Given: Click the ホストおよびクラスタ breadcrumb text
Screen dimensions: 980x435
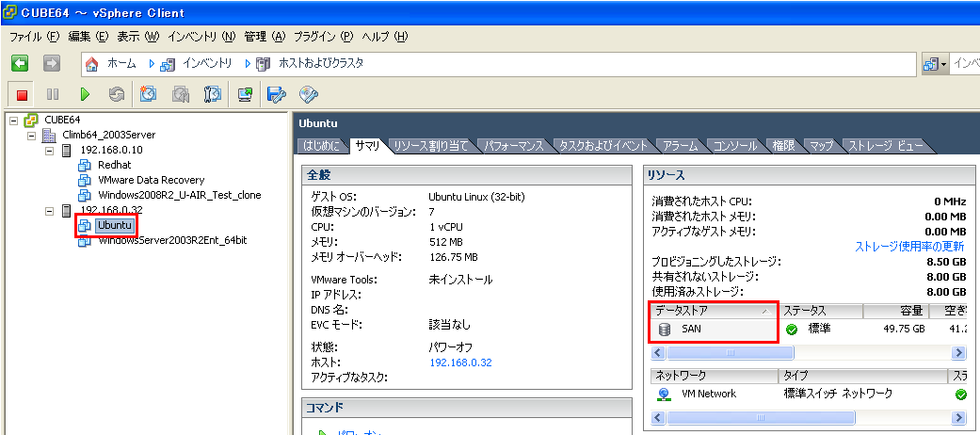Looking at the screenshot, I should tap(321, 63).
